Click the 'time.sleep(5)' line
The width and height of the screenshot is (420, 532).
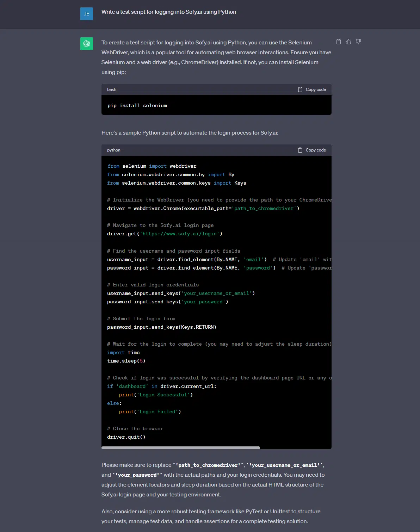[x=126, y=361]
